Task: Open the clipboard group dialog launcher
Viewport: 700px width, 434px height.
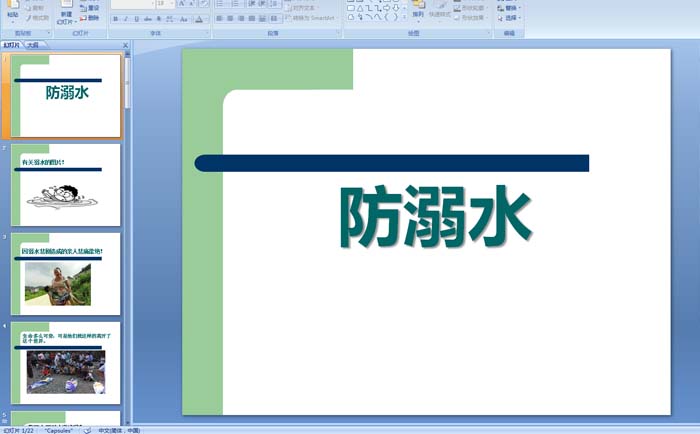Action: (x=49, y=33)
